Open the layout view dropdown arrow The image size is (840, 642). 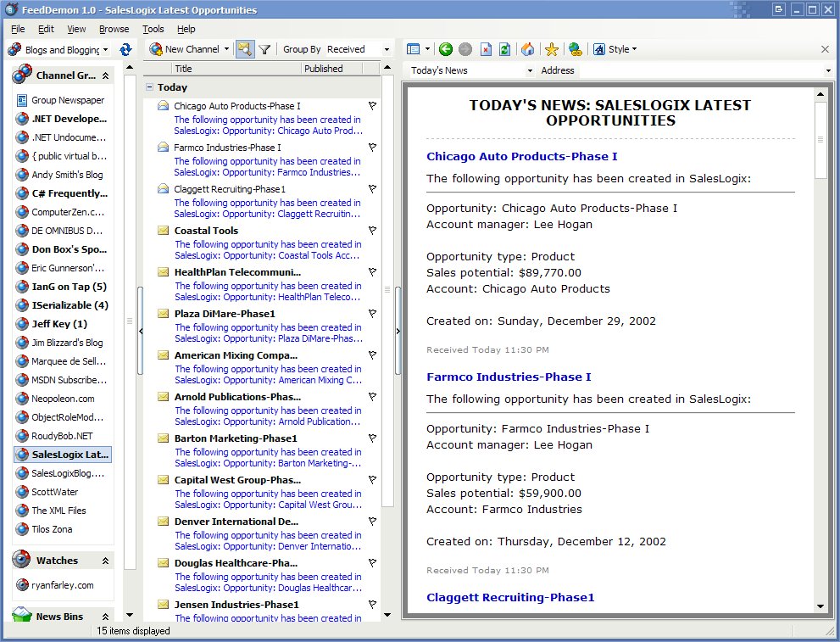(x=427, y=49)
